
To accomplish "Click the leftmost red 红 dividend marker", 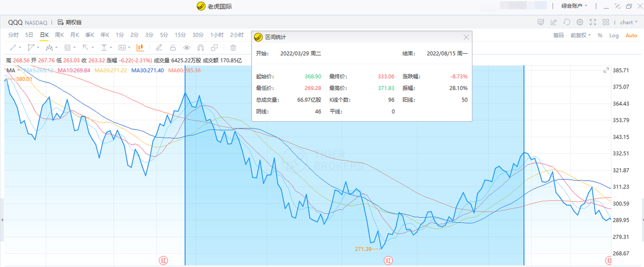I will pyautogui.click(x=163, y=260).
